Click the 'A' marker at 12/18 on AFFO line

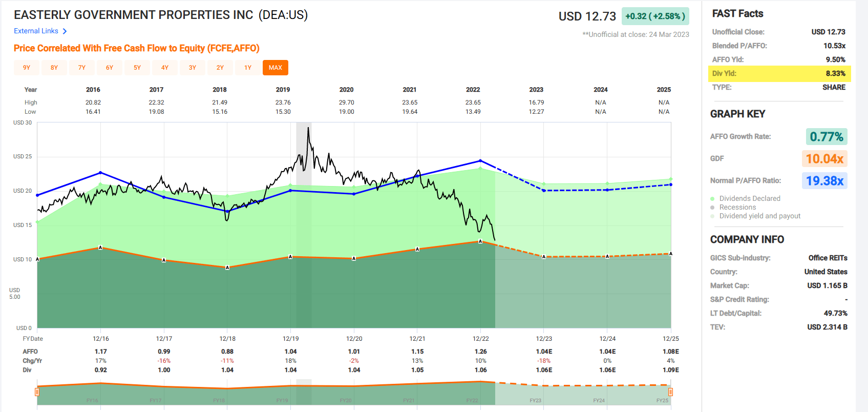227,267
